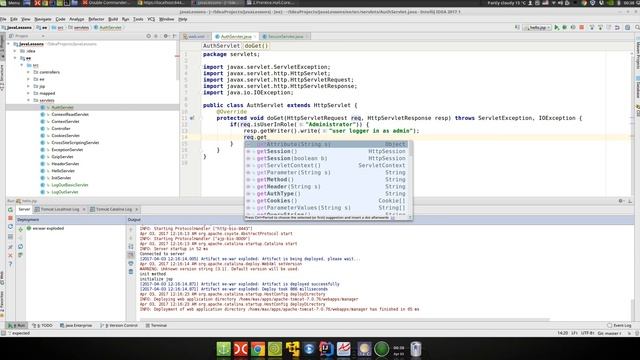Viewport: 640px width, 360px height.
Task: Open Google Chrome from the dock
Action: (x=258, y=349)
